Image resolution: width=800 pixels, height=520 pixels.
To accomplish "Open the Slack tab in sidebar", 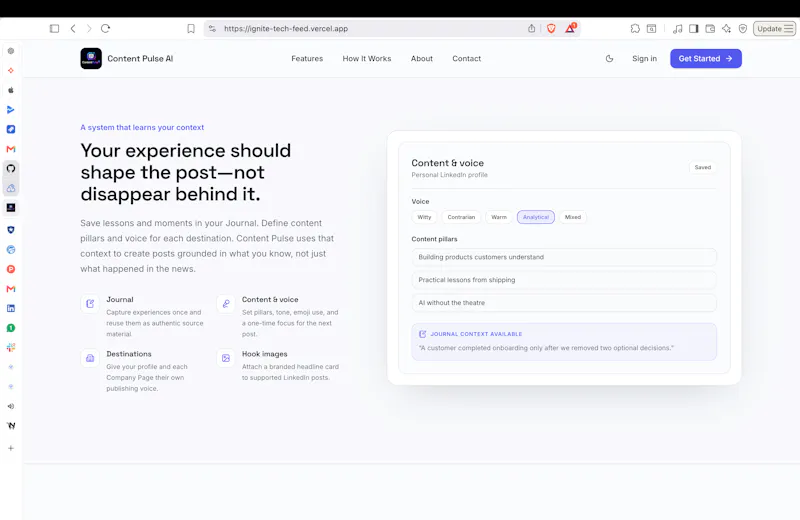I will click(x=11, y=348).
